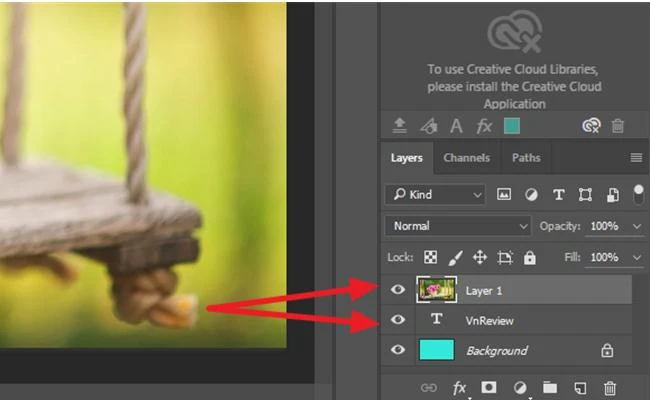Lock artboard nesting icon
This screenshot has width=650, height=400.
click(505, 258)
